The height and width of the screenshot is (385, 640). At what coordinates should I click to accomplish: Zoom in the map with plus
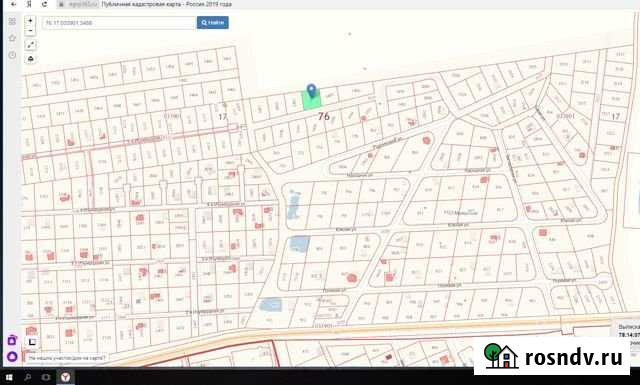pos(30,20)
